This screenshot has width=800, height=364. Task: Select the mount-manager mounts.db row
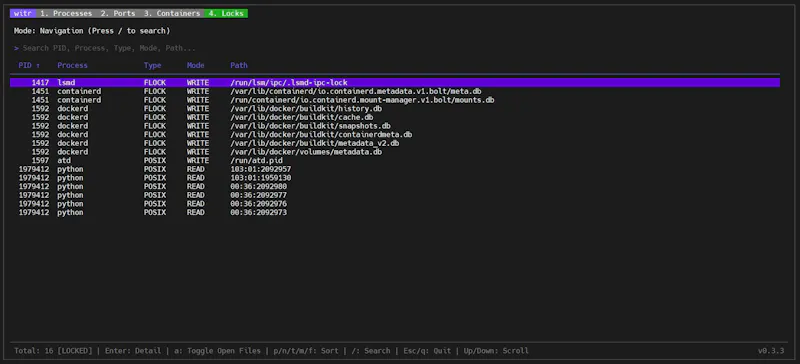coord(395,100)
